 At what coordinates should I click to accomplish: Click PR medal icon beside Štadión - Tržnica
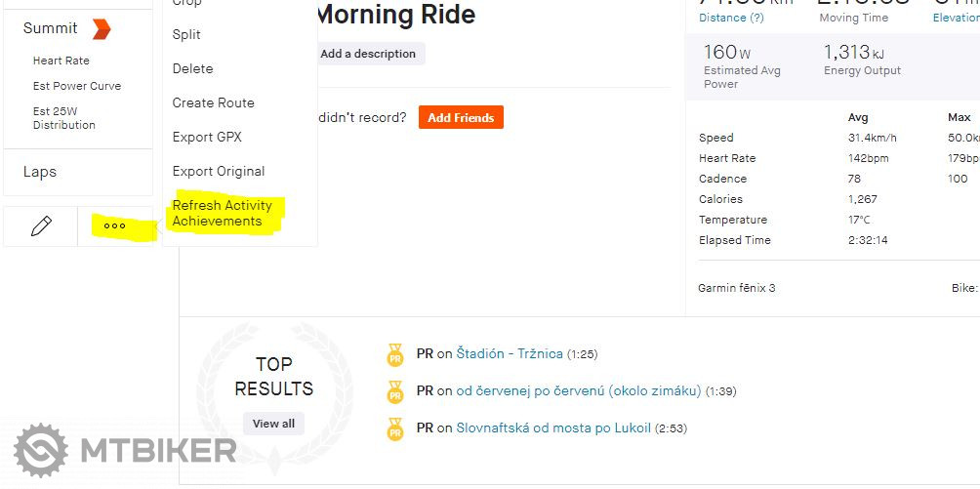(x=395, y=354)
